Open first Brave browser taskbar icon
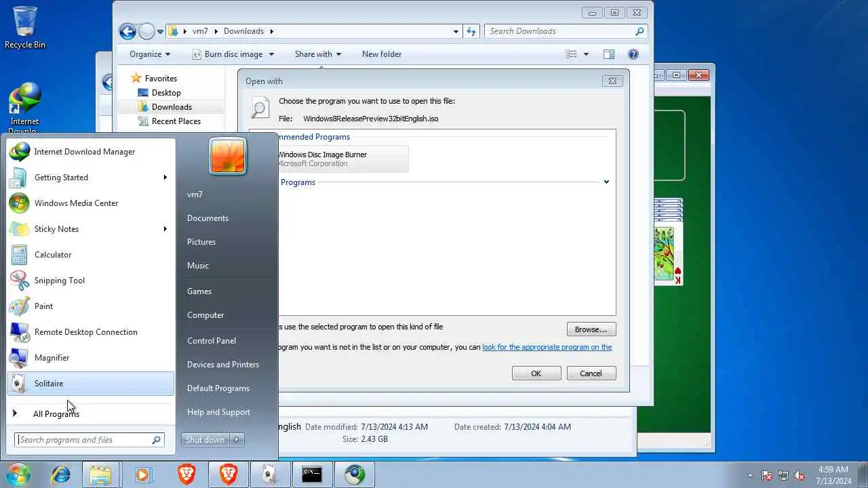 click(x=186, y=474)
